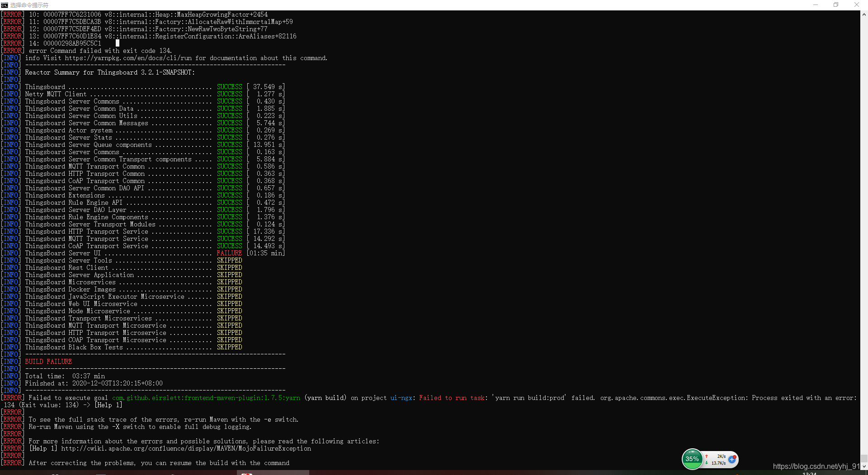Click the frontend-maven-plugin:1.7.5:yarn goal text
Viewport: 868px width, 475px height.
(206, 398)
